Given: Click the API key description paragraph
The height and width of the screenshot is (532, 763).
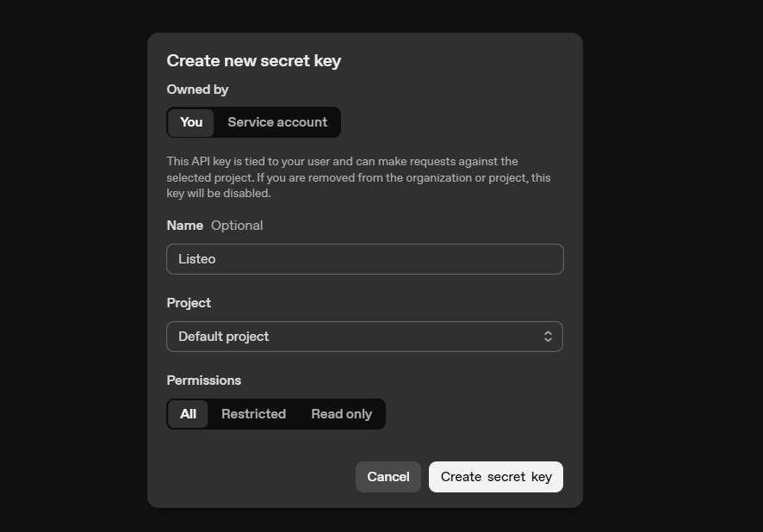Looking at the screenshot, I should coord(357,177).
